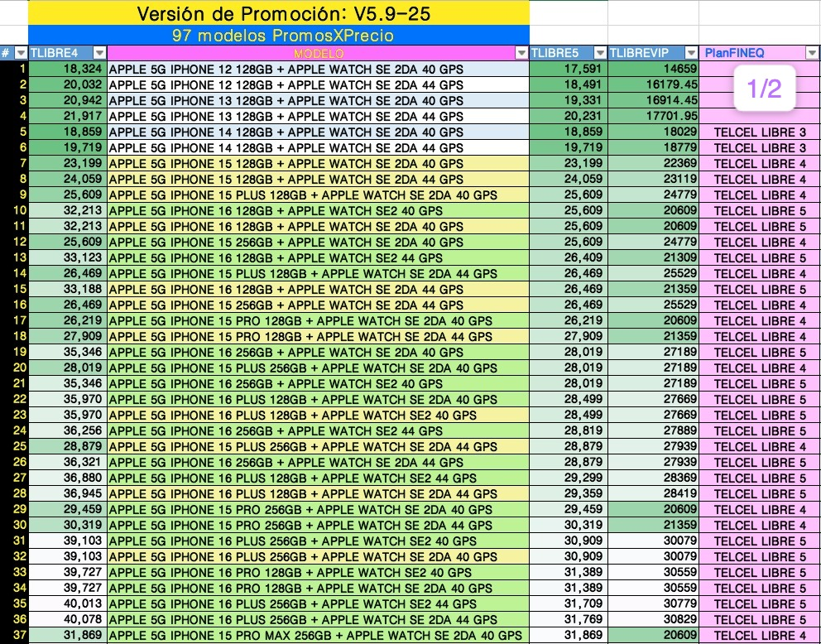Select TLIBREVIP value 24779 in row 9
The width and height of the screenshot is (821, 644).
click(x=654, y=195)
